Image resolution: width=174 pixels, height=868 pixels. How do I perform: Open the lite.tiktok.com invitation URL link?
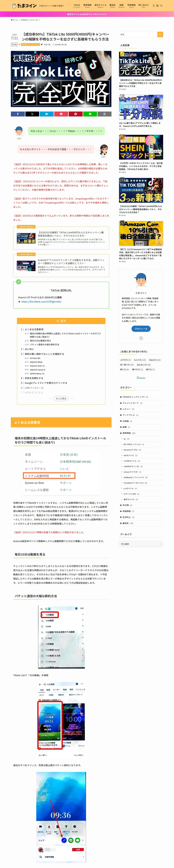(42, 302)
